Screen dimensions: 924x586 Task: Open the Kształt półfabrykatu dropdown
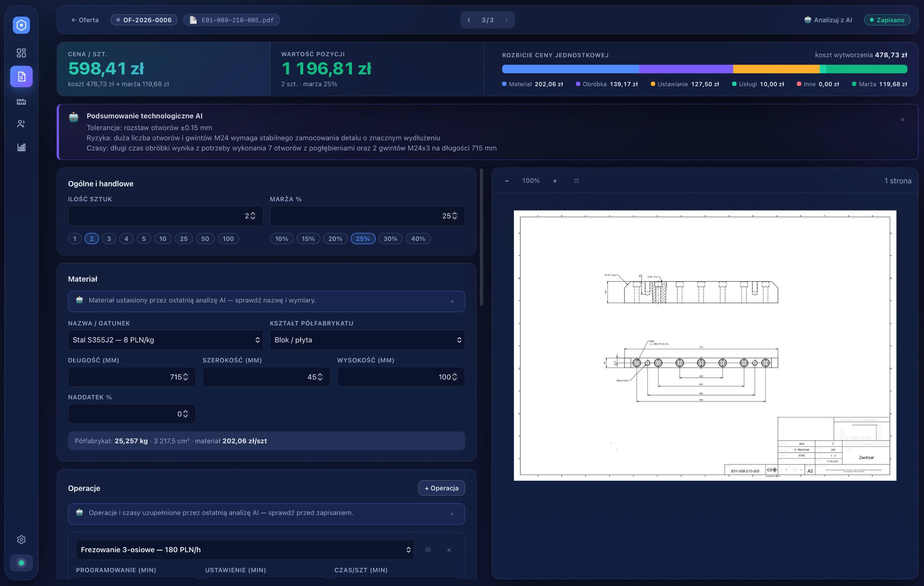pos(367,340)
